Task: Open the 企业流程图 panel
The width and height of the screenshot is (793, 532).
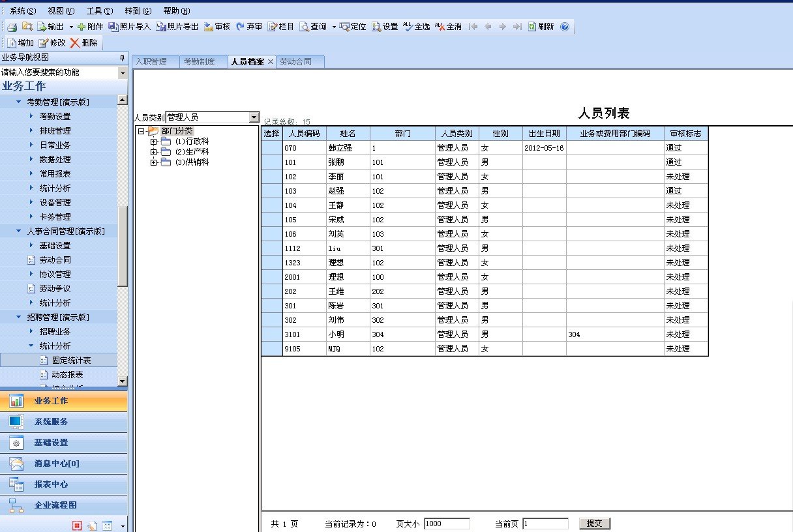Action: pos(64,505)
